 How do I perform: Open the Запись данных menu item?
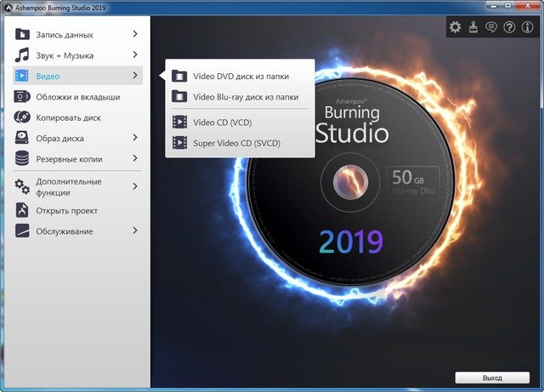click(77, 34)
